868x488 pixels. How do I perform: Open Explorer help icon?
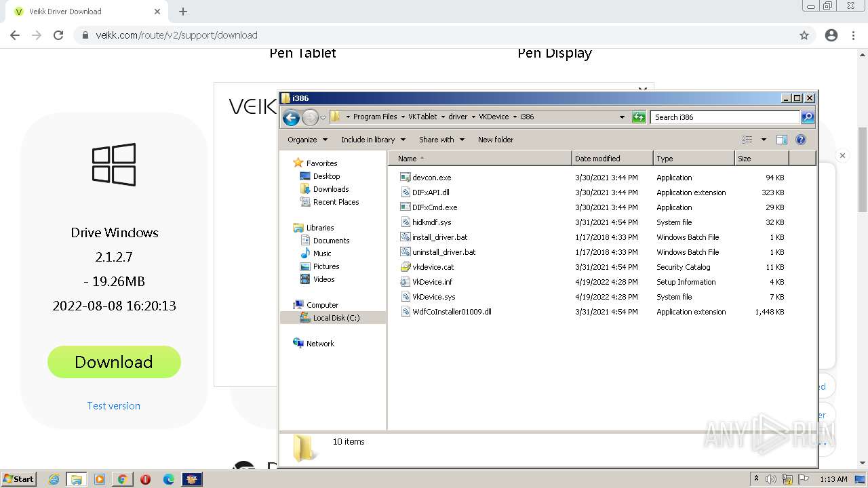801,140
